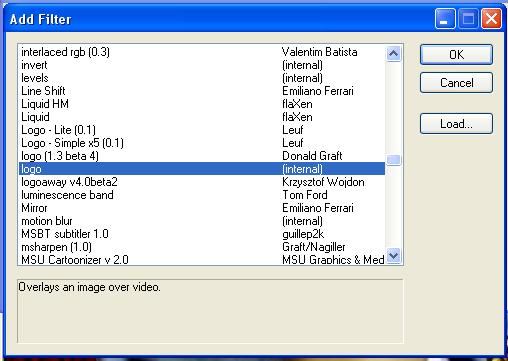Choose the 'Liquid HM' filter

202,104
